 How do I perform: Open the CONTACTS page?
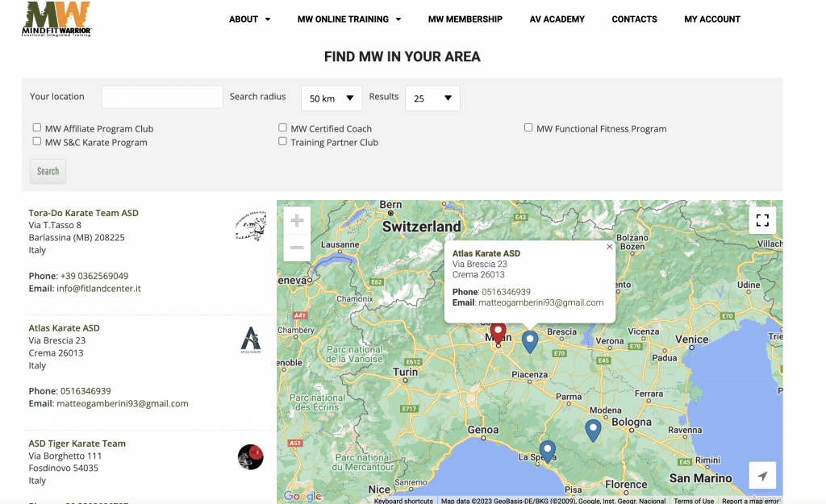tap(634, 19)
